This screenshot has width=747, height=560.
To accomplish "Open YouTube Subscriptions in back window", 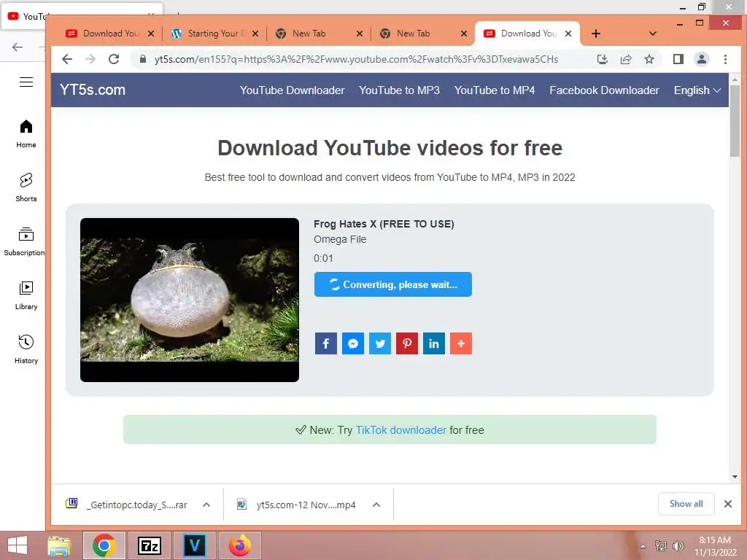I will point(24,242).
